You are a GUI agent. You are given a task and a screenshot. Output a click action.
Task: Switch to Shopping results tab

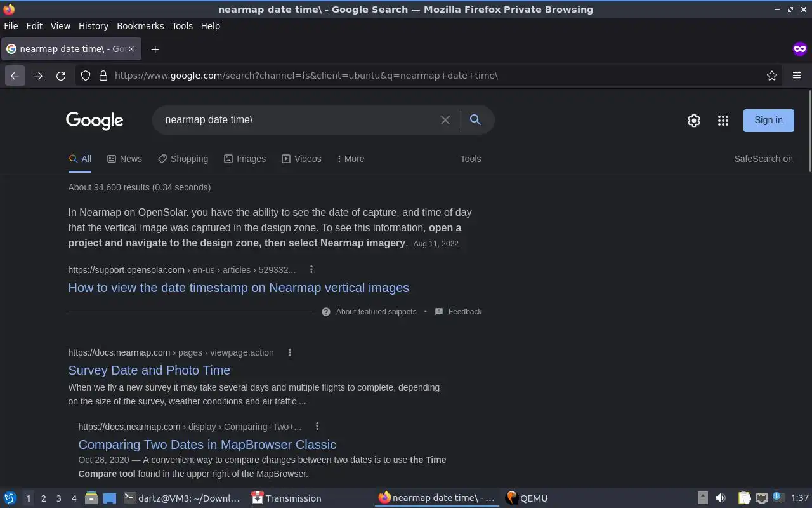[x=183, y=159]
